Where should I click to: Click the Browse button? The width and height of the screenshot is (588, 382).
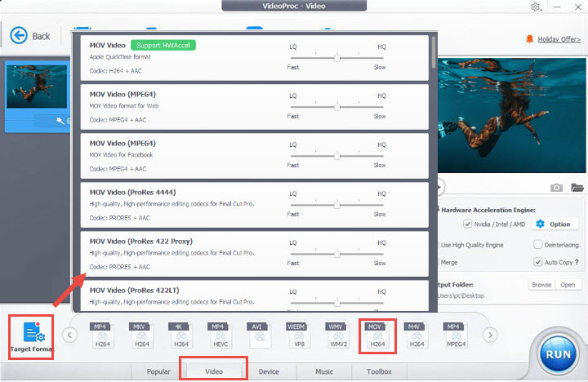541,285
